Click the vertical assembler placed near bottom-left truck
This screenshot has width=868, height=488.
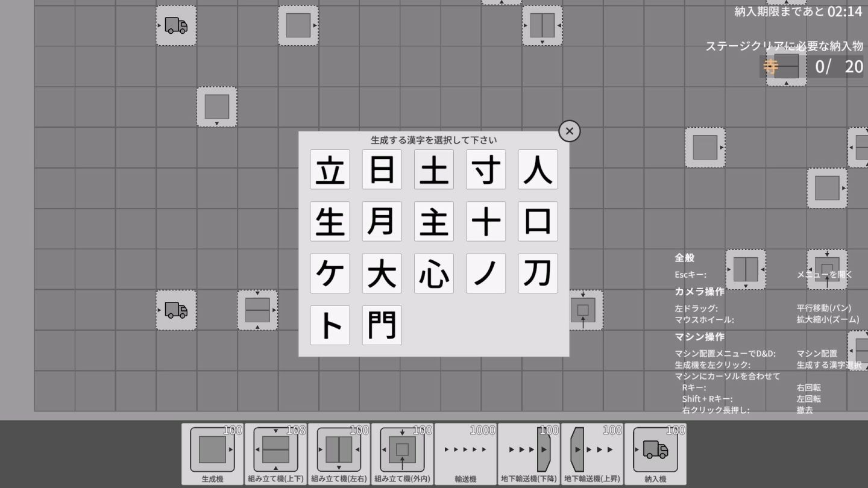(257, 310)
